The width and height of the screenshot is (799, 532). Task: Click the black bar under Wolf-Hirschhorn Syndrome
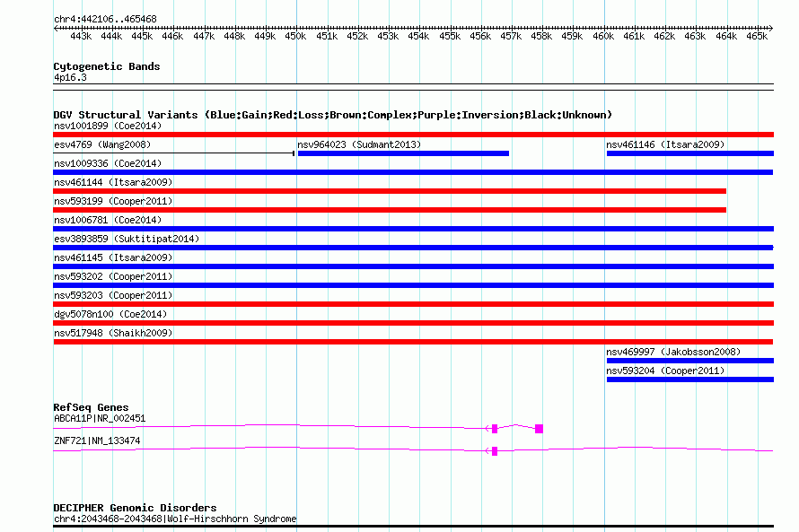pyautogui.click(x=413, y=526)
